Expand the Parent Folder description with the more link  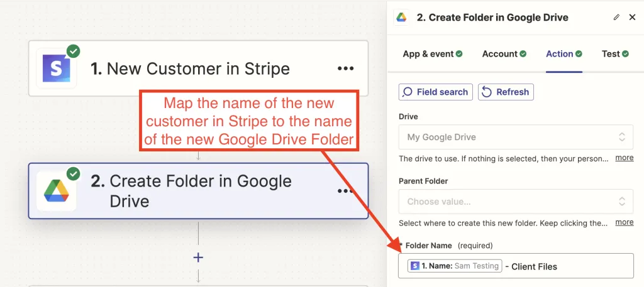[x=625, y=222]
